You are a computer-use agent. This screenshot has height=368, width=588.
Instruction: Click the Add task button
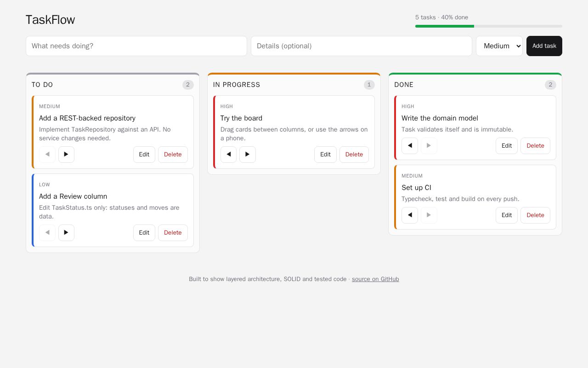[544, 46]
